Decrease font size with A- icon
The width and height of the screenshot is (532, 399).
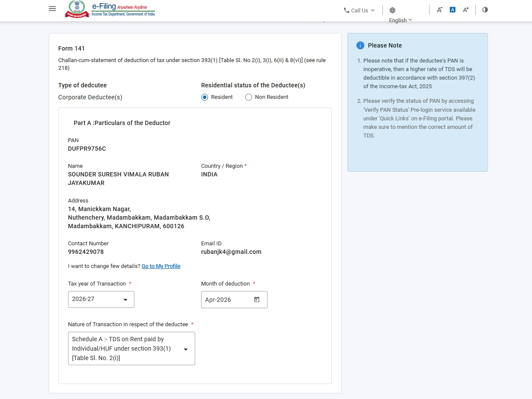(440, 10)
